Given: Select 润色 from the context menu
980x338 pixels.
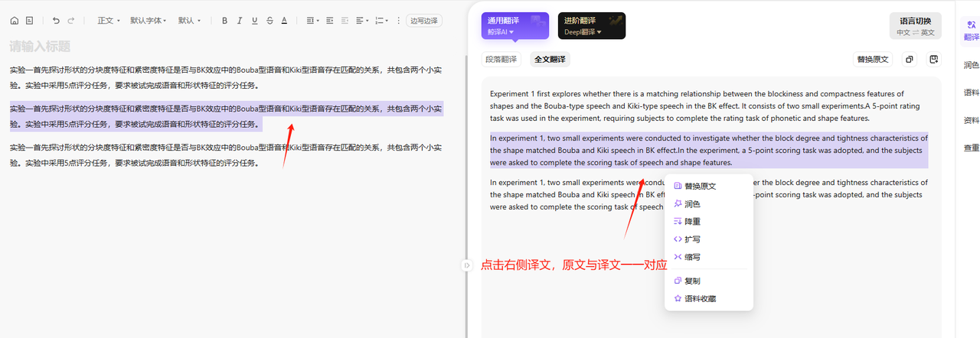Looking at the screenshot, I should tap(692, 204).
